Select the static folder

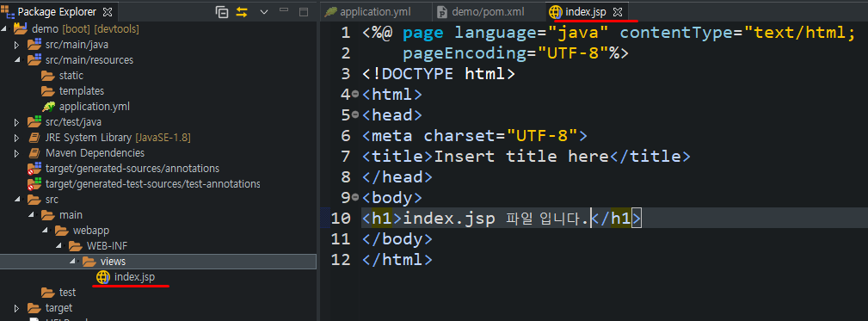pos(71,75)
